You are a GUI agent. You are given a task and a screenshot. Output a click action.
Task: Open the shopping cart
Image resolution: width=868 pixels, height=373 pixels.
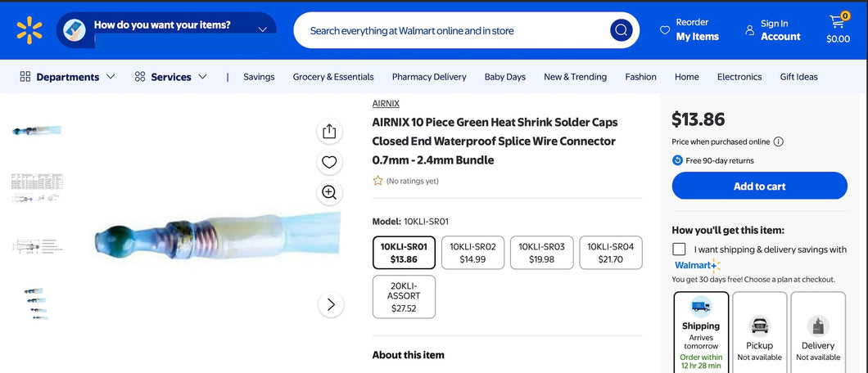[x=838, y=29]
